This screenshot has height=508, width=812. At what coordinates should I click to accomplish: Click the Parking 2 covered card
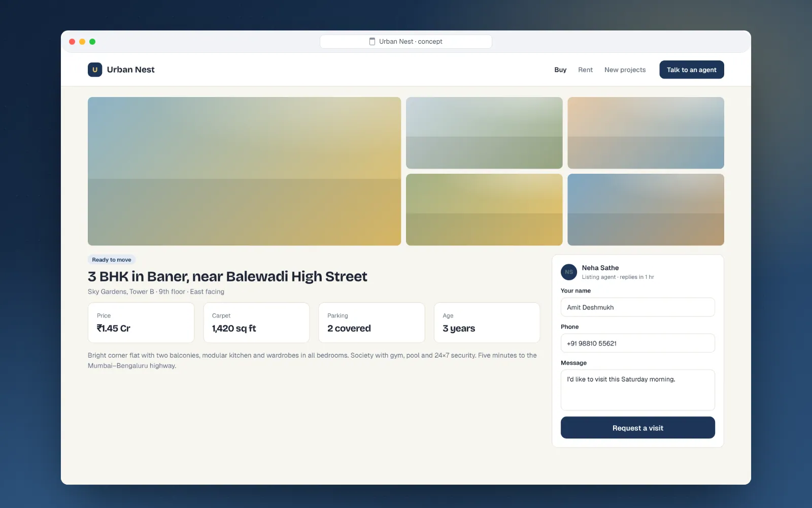click(x=371, y=323)
